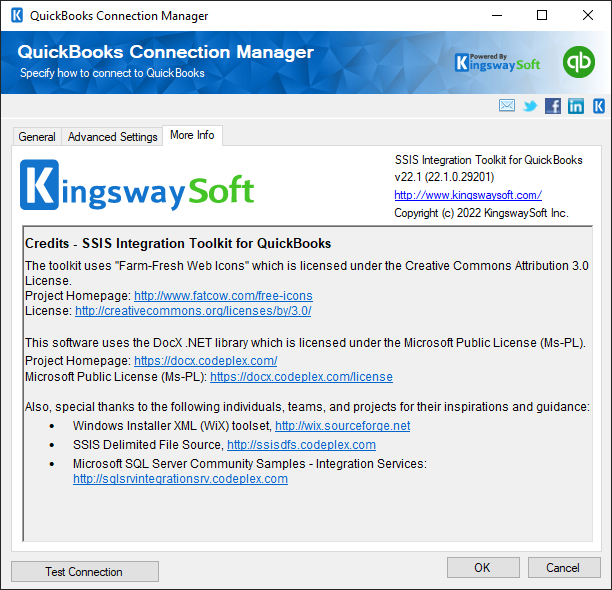Click the Credits heading in the text box
Image resolution: width=612 pixels, height=590 pixels.
178,243
